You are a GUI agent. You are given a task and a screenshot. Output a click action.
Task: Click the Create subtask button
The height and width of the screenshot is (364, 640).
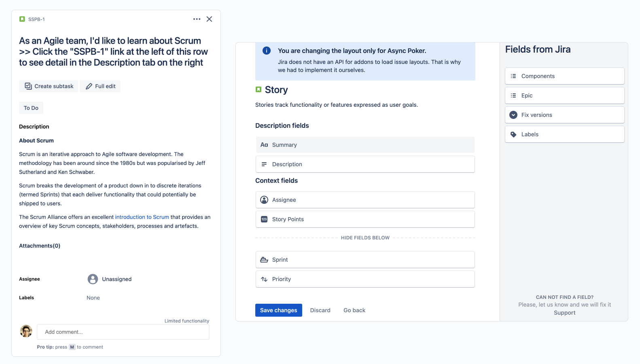click(49, 86)
